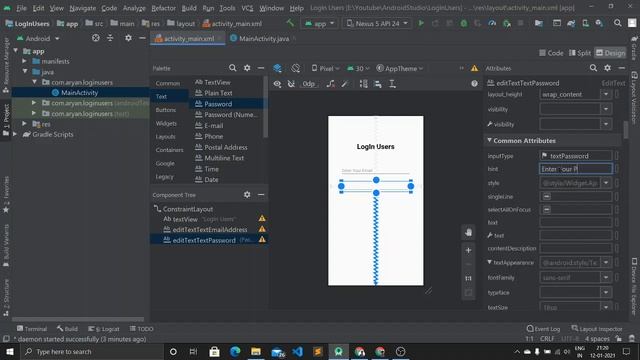The height and width of the screenshot is (360, 640).
Task: Search attributes with magnifier icon
Action: click(x=593, y=68)
